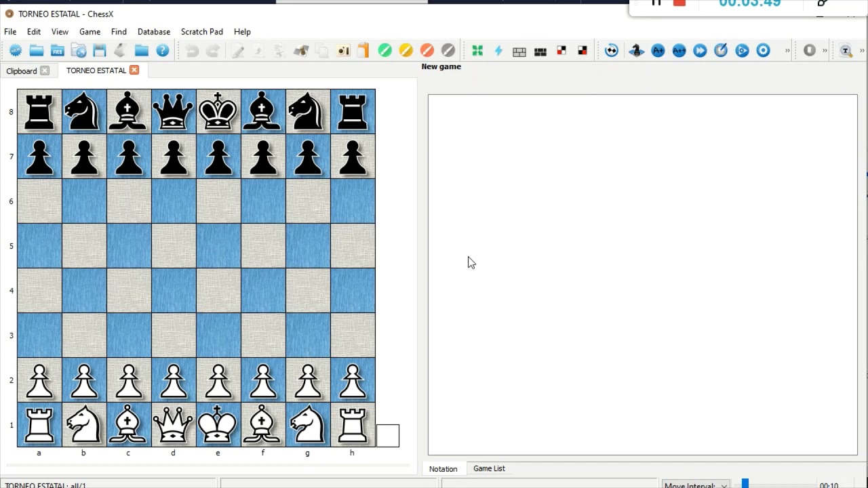The height and width of the screenshot is (488, 868).
Task: Select the yellow pen annotation icon
Action: click(x=406, y=51)
